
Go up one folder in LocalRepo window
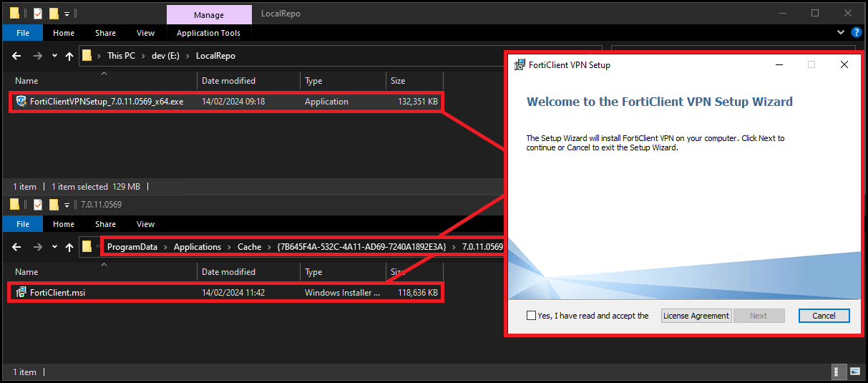pos(69,56)
